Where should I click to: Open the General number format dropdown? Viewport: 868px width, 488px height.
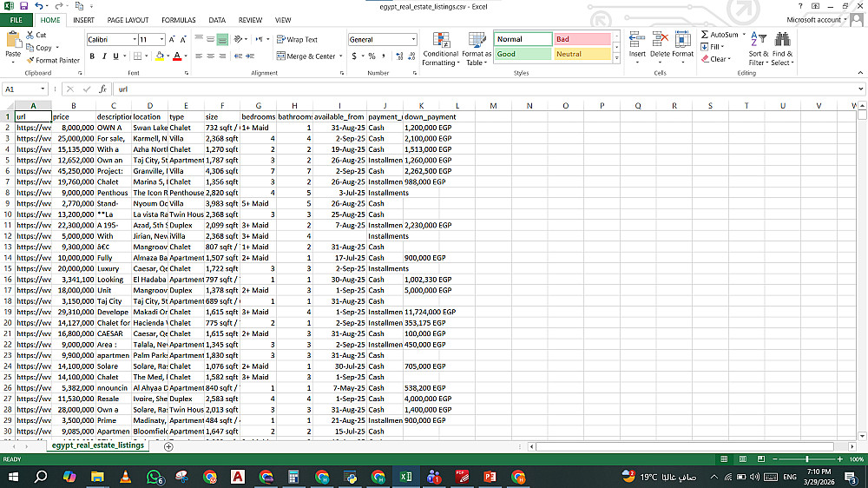point(413,39)
